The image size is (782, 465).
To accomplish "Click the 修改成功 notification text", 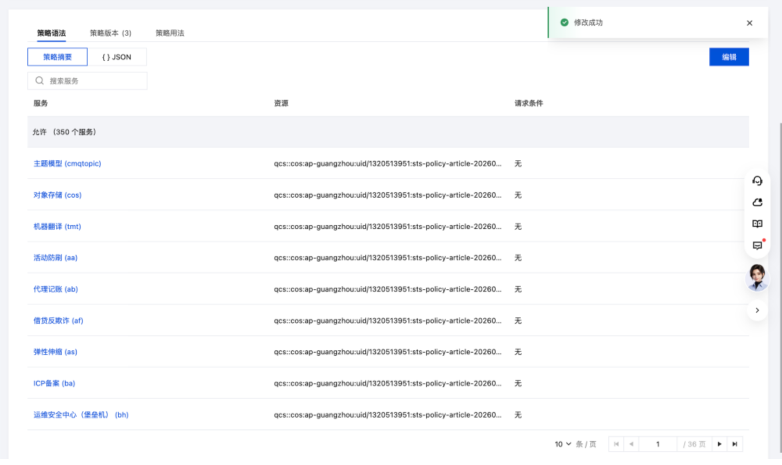I will [x=588, y=22].
